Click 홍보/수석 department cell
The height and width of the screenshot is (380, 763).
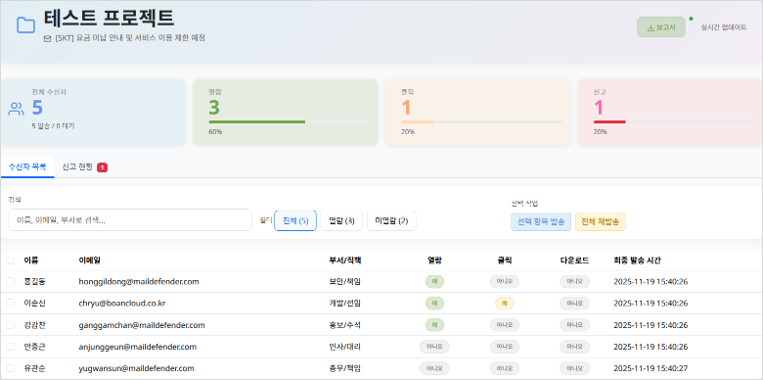(345, 325)
